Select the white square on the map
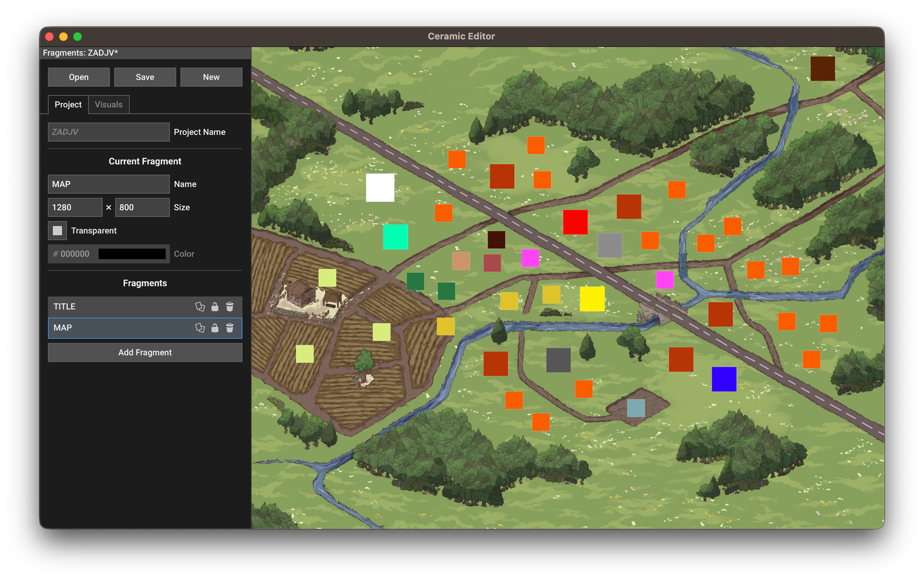Screen dimensions: 924x581 coord(380,188)
